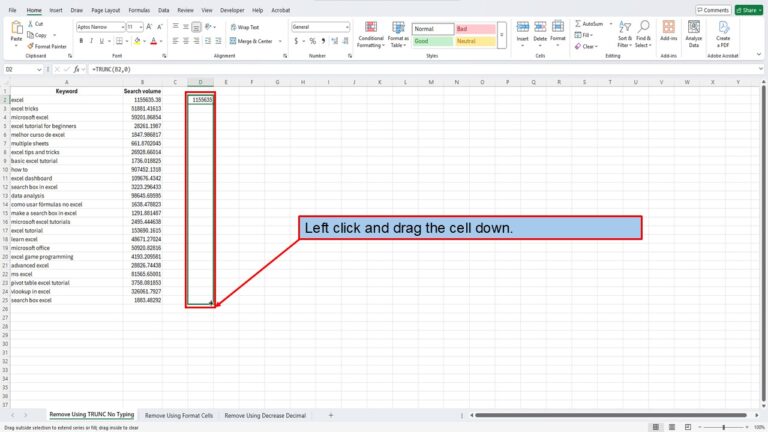This screenshot has height=432, width=768.
Task: Switch to the View ribbon tab
Action: click(207, 10)
